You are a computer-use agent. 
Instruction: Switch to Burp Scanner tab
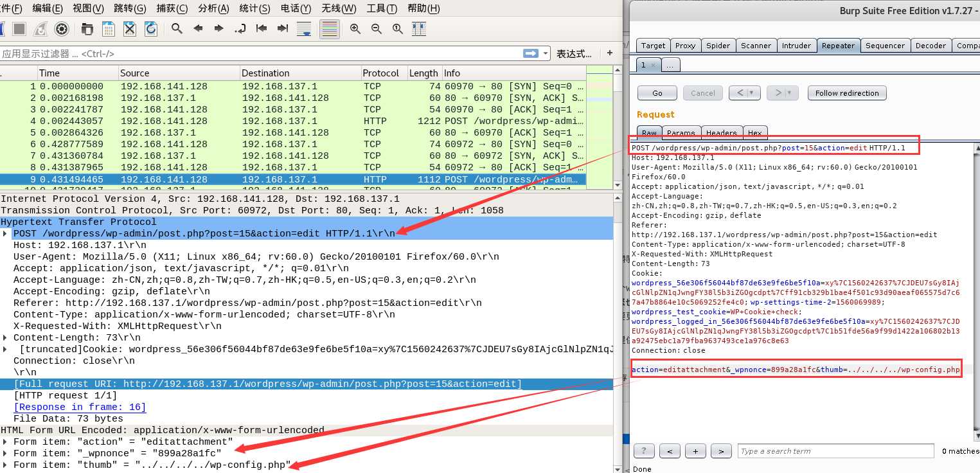coord(756,46)
